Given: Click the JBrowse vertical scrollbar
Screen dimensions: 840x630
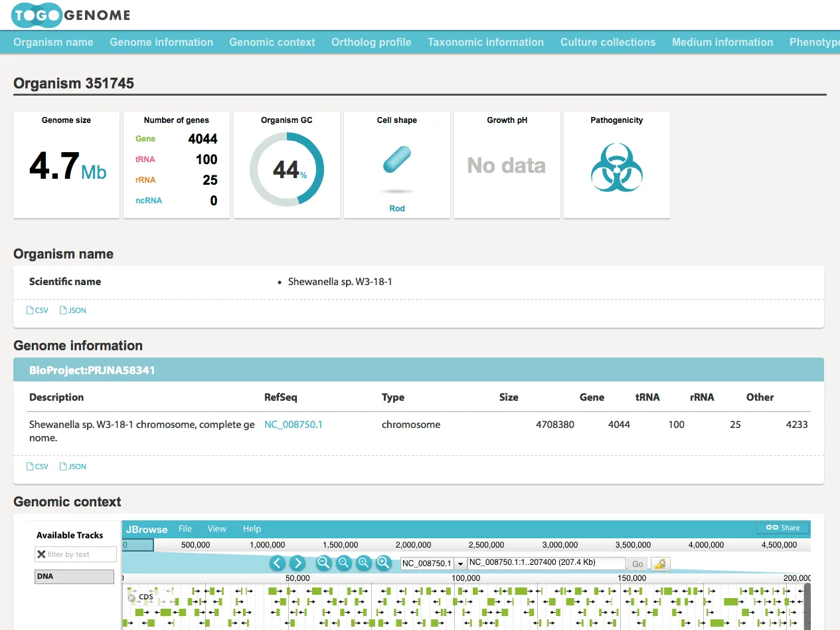Looking at the screenshot, I should pos(807,606).
